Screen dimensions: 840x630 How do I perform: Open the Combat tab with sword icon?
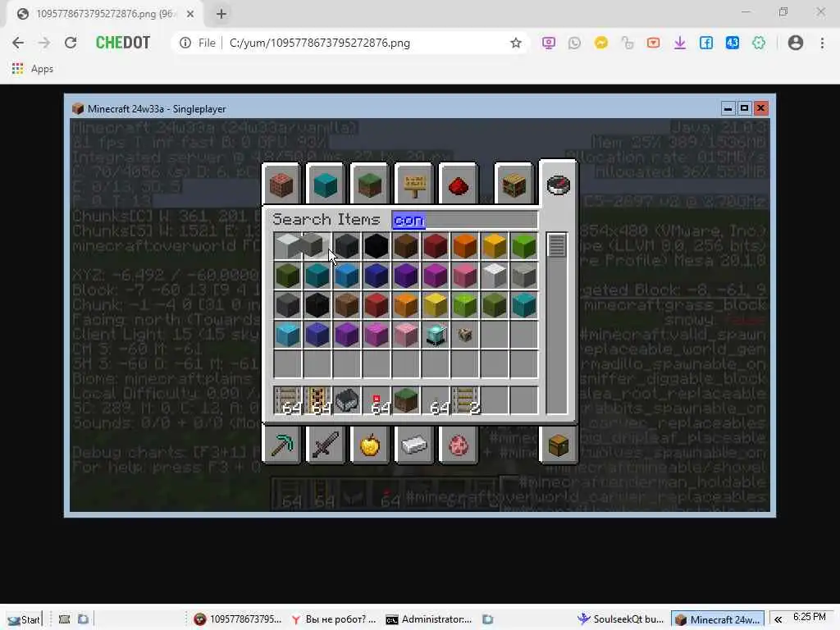325,444
